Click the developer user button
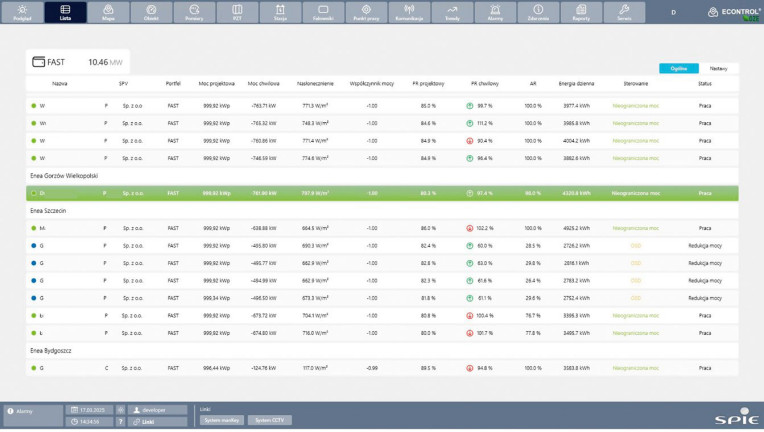Screen dimensions: 764x432 (158, 410)
